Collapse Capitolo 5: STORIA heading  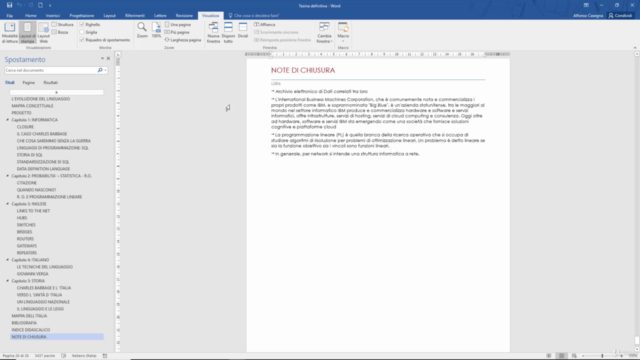[7, 281]
